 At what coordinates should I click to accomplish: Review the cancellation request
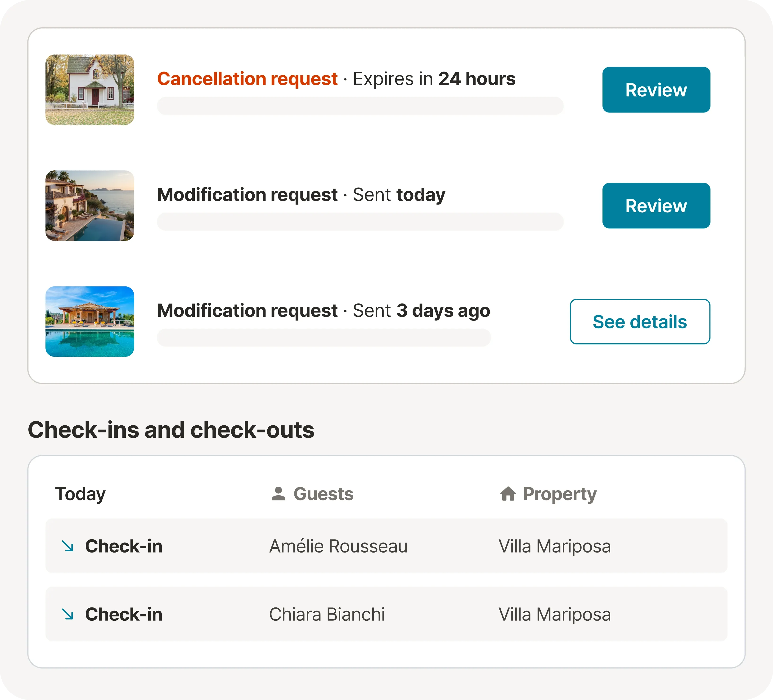656,90
